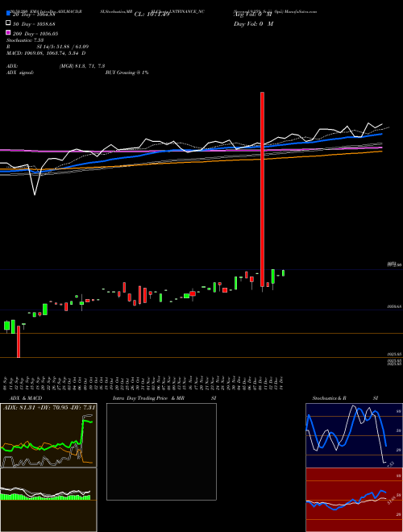Open the empty Intra Day Trading Price panel

pos(161,451)
